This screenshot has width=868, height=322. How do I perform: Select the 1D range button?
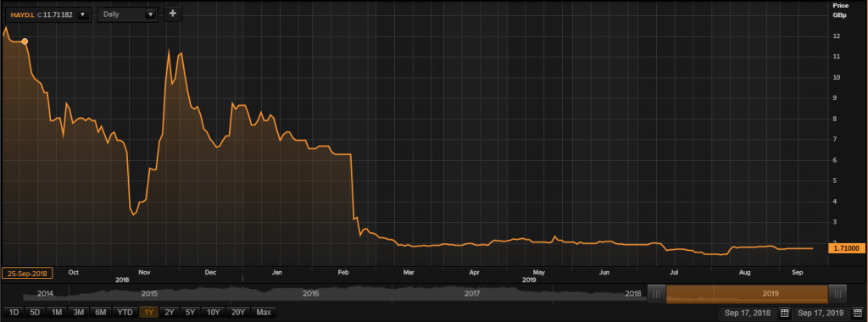[x=14, y=313]
